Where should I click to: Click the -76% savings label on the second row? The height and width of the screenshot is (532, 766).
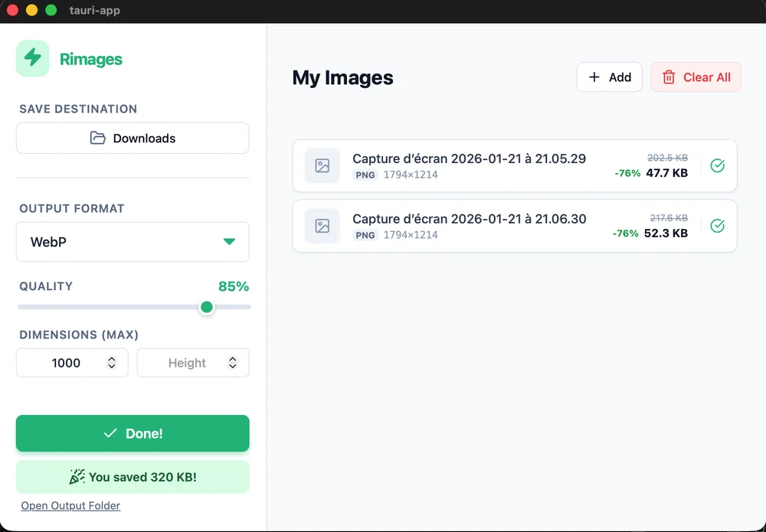point(627,233)
